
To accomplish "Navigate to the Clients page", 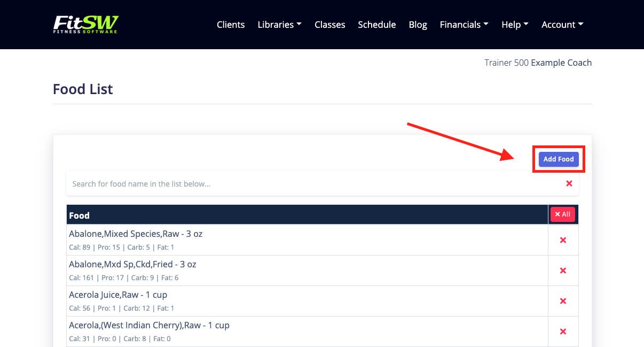I will pyautogui.click(x=230, y=24).
